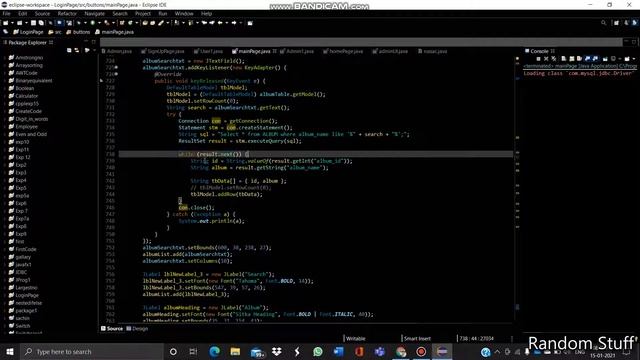The height and width of the screenshot is (360, 640).
Task: Open the File menu
Action: (x=7, y=13)
